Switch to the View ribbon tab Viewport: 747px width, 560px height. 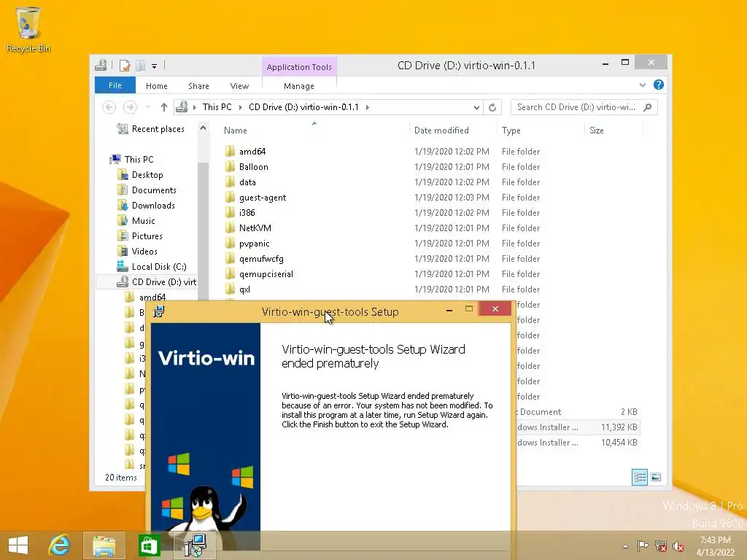[239, 86]
